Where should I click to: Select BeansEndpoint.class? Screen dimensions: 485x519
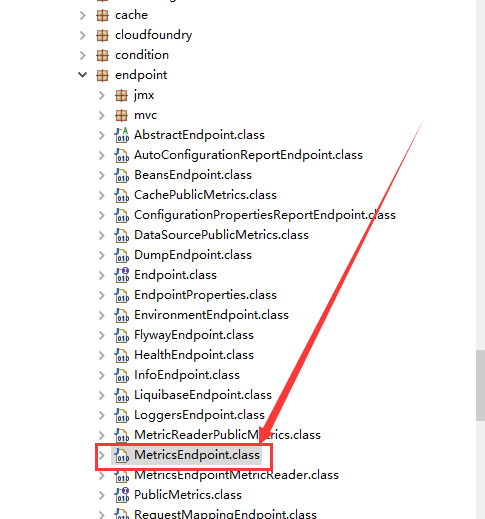coord(193,175)
